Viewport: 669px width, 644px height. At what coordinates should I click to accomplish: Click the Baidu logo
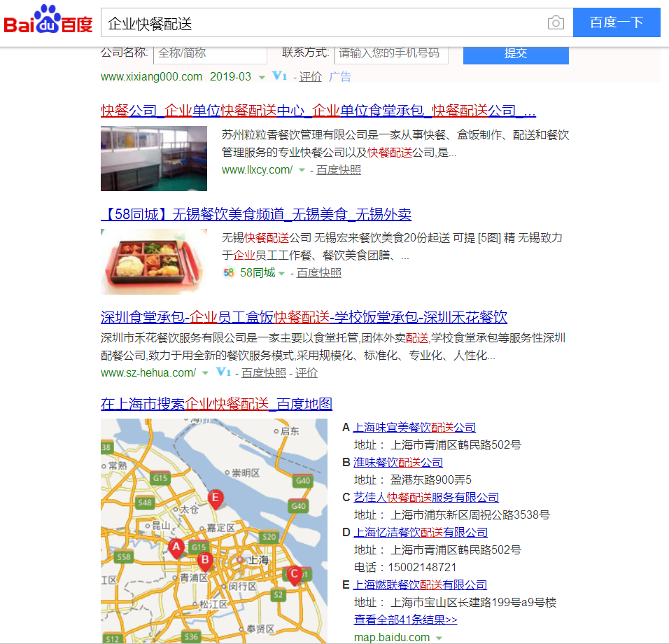click(x=48, y=20)
